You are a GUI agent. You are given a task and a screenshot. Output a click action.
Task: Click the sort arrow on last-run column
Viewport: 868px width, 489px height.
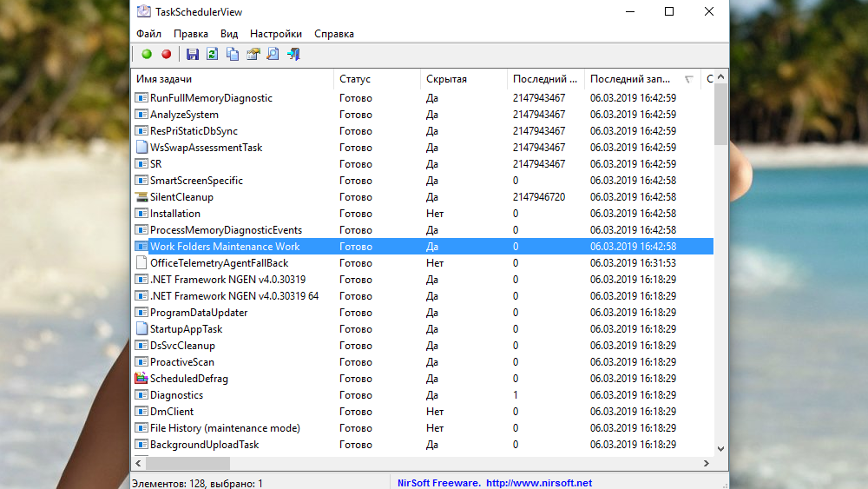[x=689, y=79]
